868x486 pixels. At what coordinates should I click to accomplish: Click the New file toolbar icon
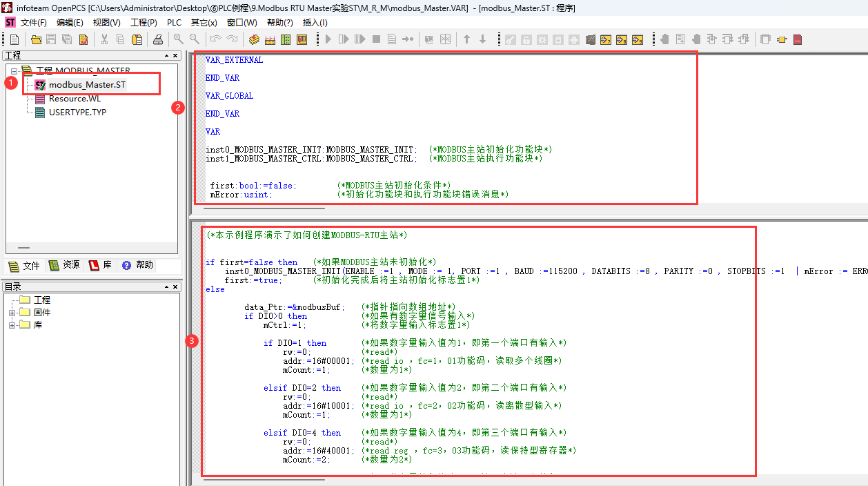click(14, 39)
